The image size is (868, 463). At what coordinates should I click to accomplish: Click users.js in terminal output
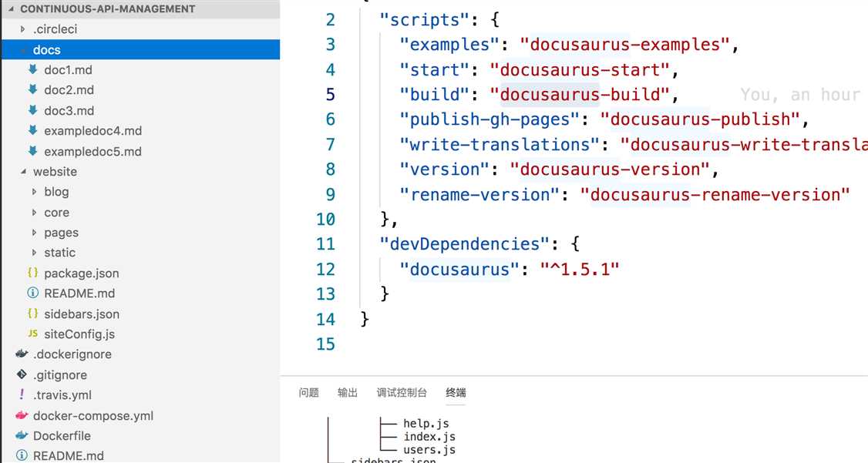pyautogui.click(x=429, y=450)
